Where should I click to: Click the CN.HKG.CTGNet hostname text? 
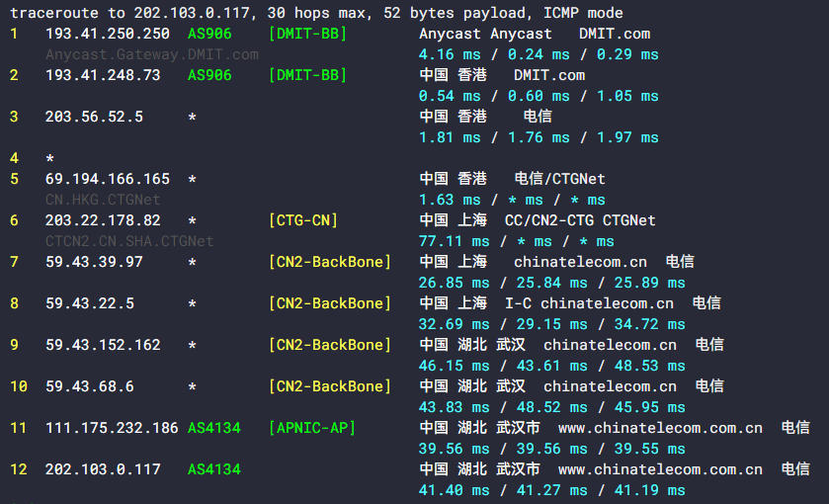[103, 200]
